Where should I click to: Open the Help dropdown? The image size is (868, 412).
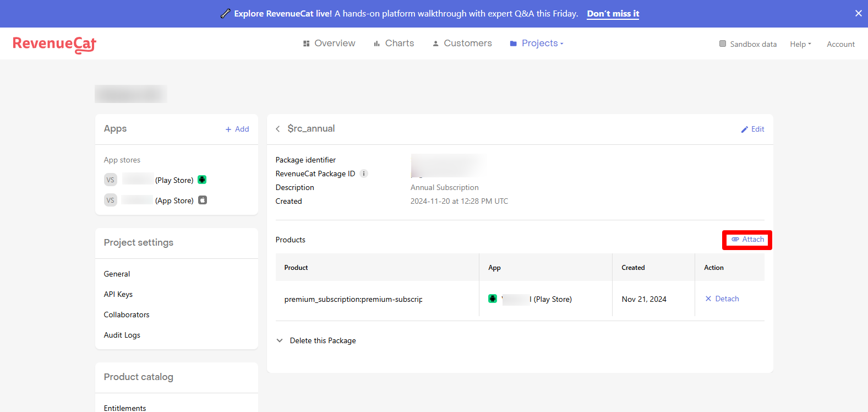click(x=800, y=44)
